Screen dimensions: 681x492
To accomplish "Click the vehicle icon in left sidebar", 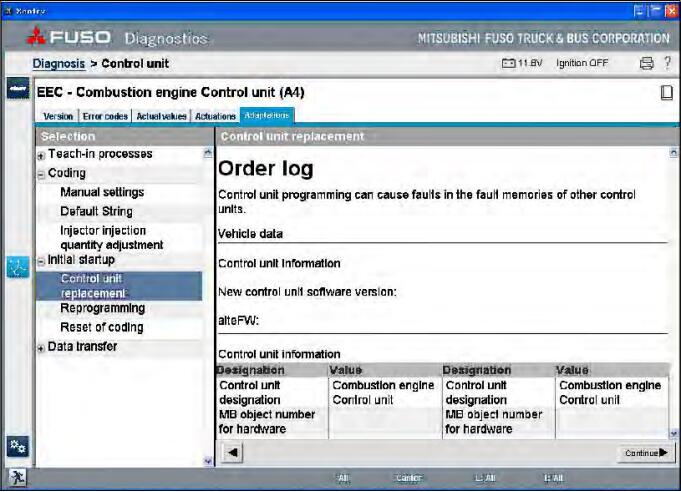I will (x=18, y=88).
